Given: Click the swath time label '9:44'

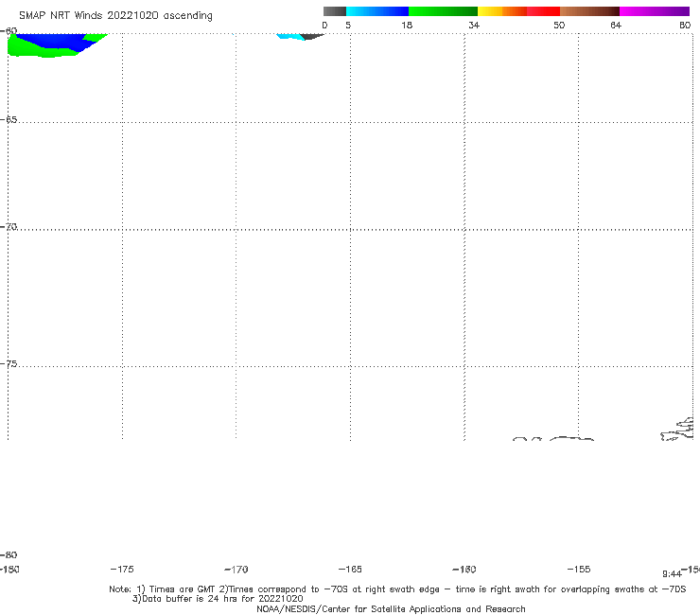Looking at the screenshot, I should [x=672, y=574].
